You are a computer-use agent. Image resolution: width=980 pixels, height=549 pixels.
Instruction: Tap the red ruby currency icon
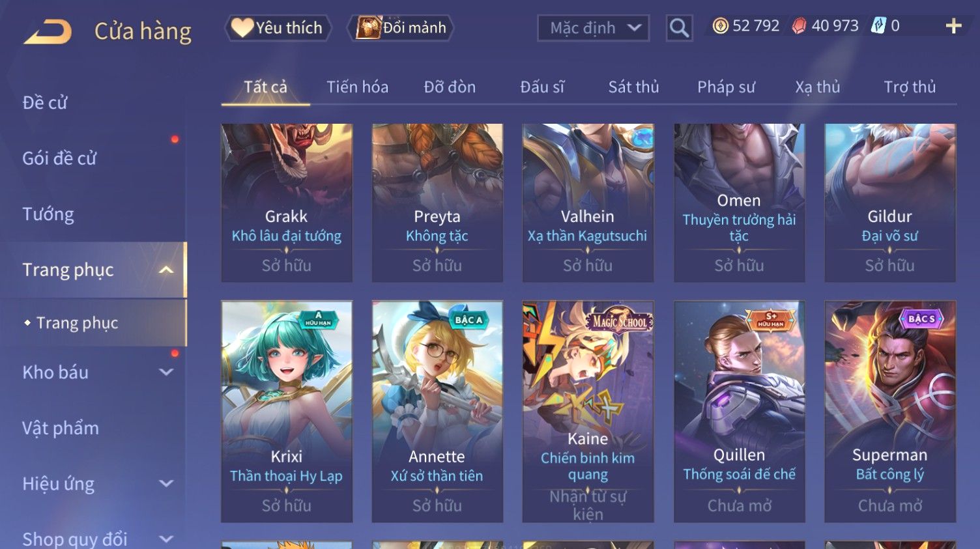(800, 26)
